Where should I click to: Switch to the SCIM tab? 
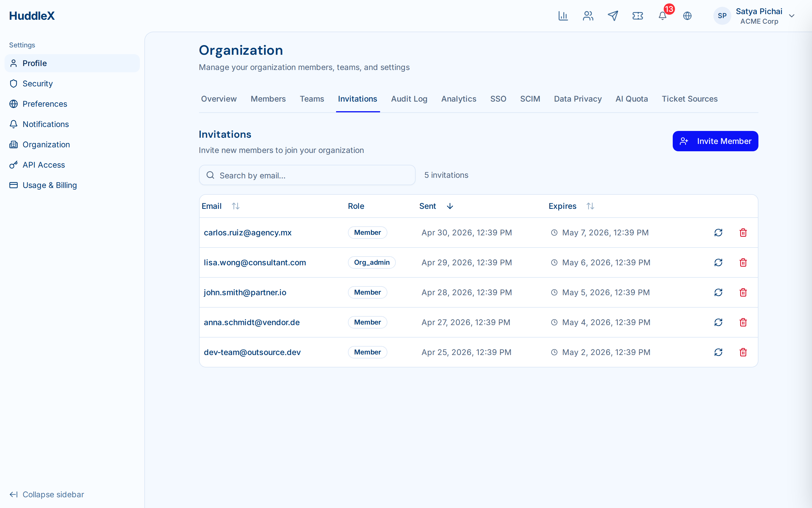[530, 99]
